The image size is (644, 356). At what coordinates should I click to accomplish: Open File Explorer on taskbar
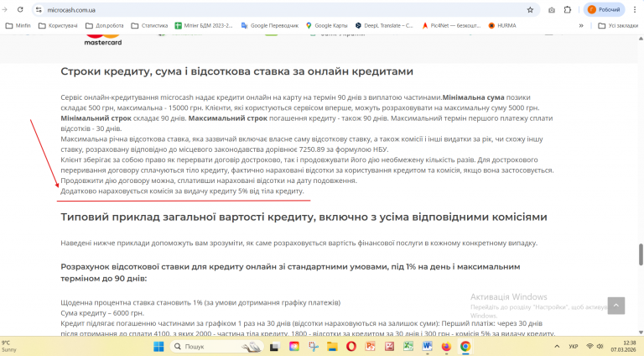click(x=332, y=347)
